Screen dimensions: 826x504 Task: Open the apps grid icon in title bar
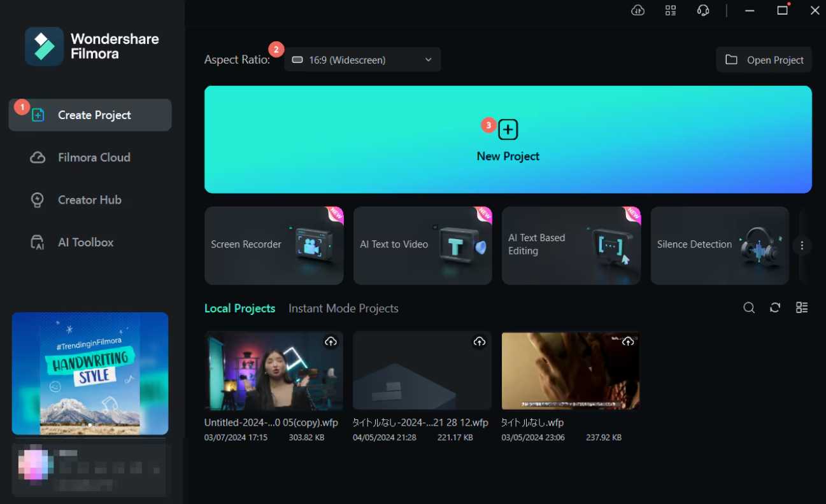tap(671, 10)
